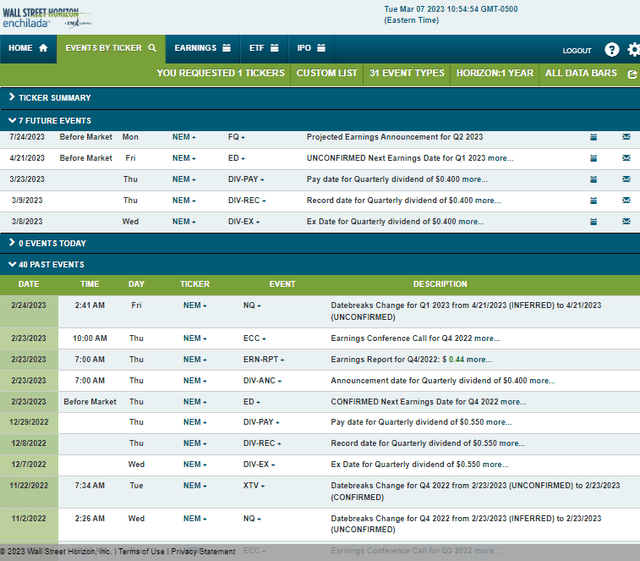640x561 pixels.
Task: Sort past events by TICKER column header
Action: tap(195, 284)
